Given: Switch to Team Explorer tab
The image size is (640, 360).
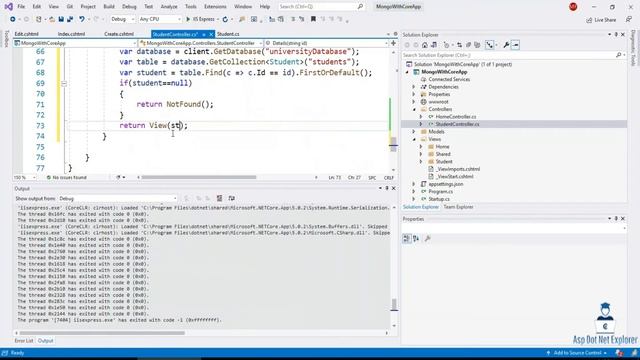Looking at the screenshot, I should tap(458, 207).
